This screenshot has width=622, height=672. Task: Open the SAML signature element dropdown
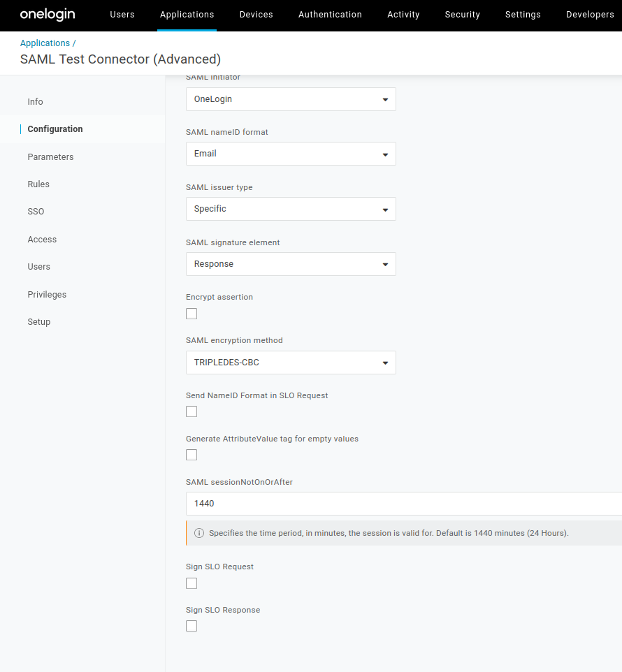(x=291, y=265)
